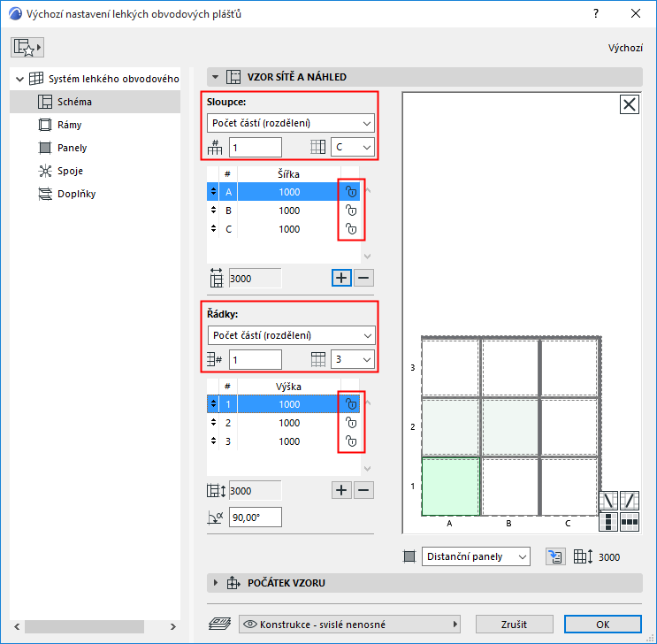Image resolution: width=657 pixels, height=644 pixels.
Task: Add a new row with plus button
Action: coord(341,490)
